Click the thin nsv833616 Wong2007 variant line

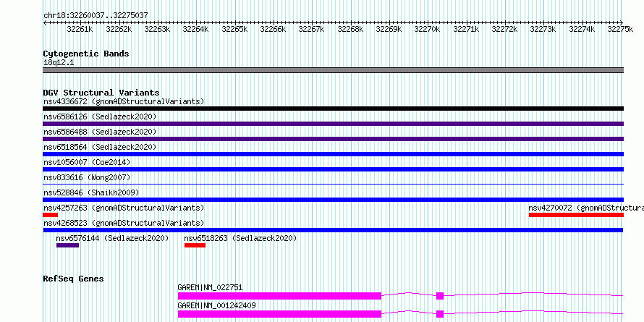pos(333,185)
